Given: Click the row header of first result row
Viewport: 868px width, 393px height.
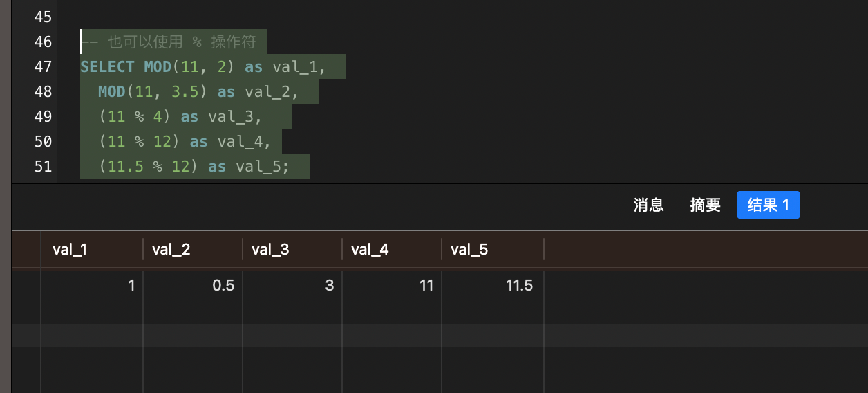Looking at the screenshot, I should tap(26, 285).
